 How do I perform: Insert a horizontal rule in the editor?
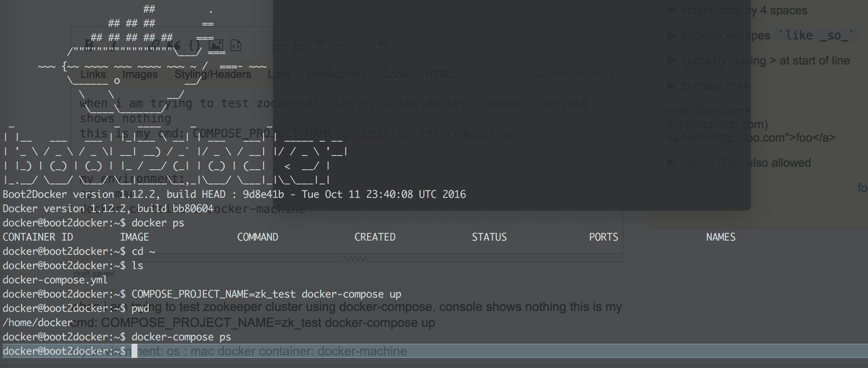pyautogui.click(x=342, y=44)
